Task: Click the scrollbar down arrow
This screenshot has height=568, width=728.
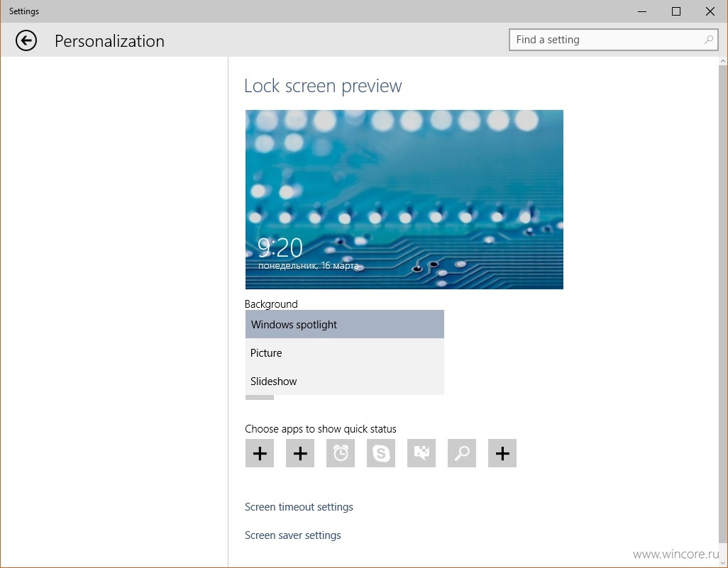Action: [x=723, y=562]
